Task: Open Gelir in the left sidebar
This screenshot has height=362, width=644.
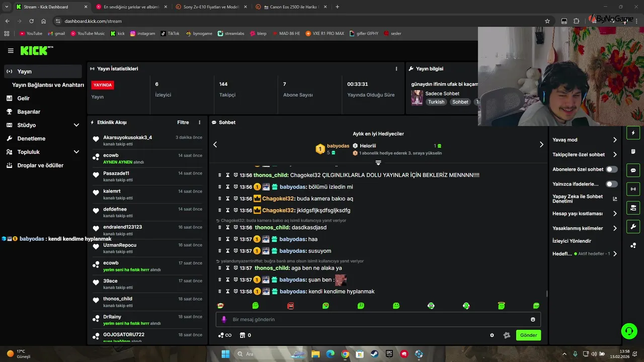Action: click(x=23, y=99)
